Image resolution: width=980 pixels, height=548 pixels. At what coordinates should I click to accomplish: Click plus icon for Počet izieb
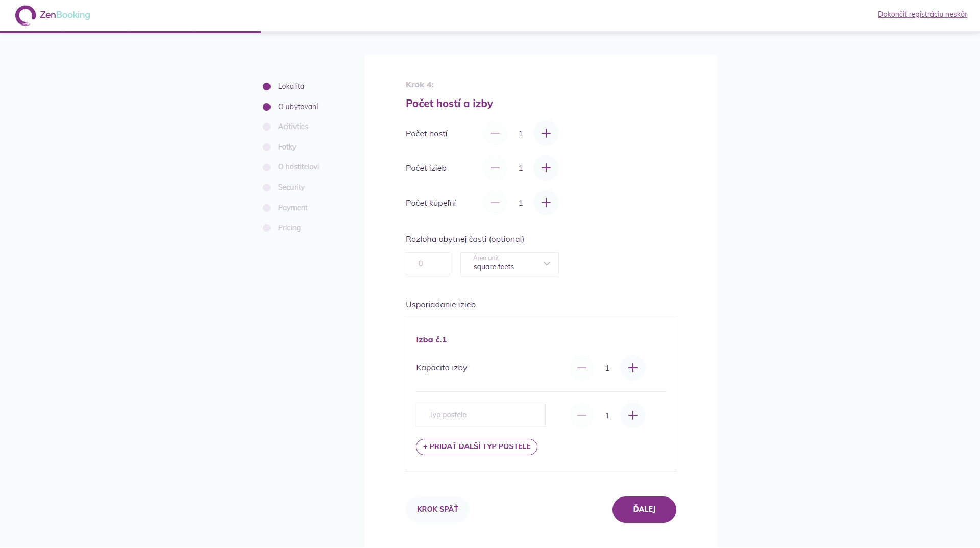[x=546, y=168]
